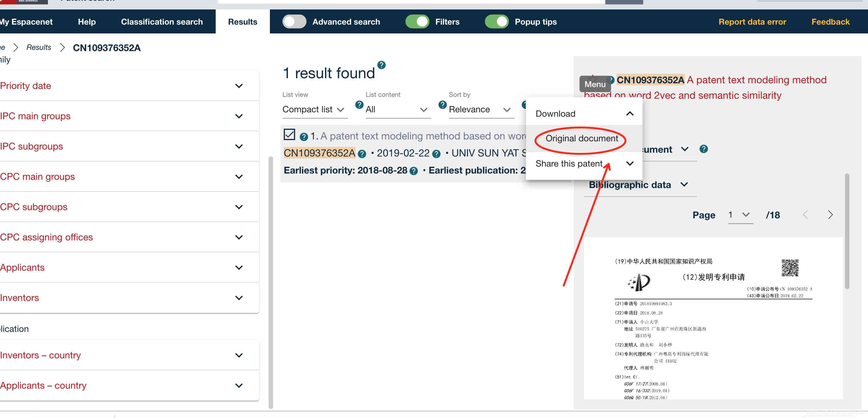Click the Original document download icon

coord(581,138)
